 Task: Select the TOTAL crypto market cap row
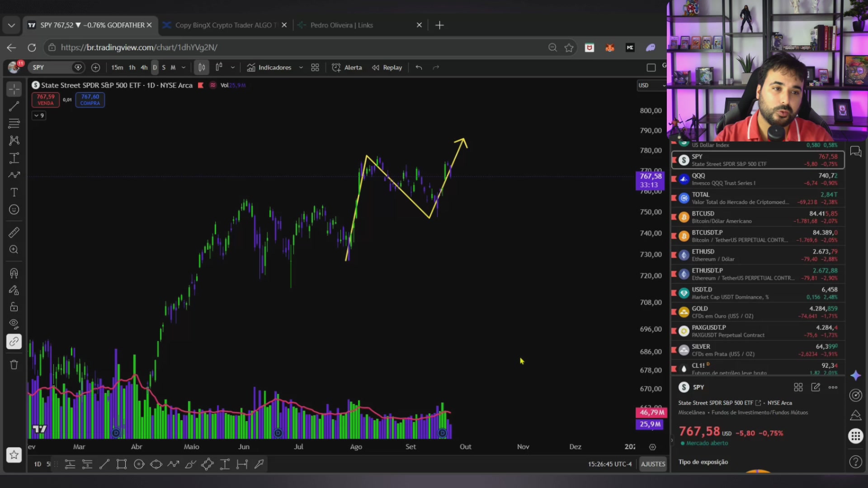click(x=758, y=198)
